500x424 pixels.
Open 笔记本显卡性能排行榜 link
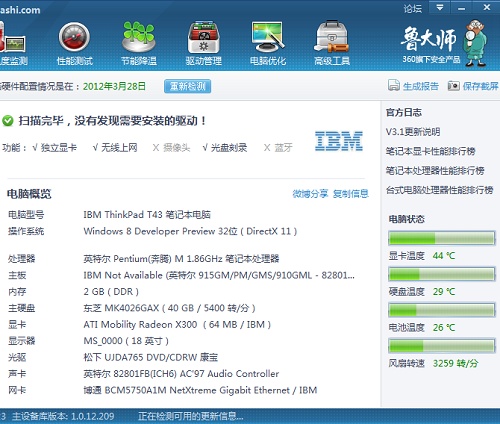pyautogui.click(x=430, y=151)
